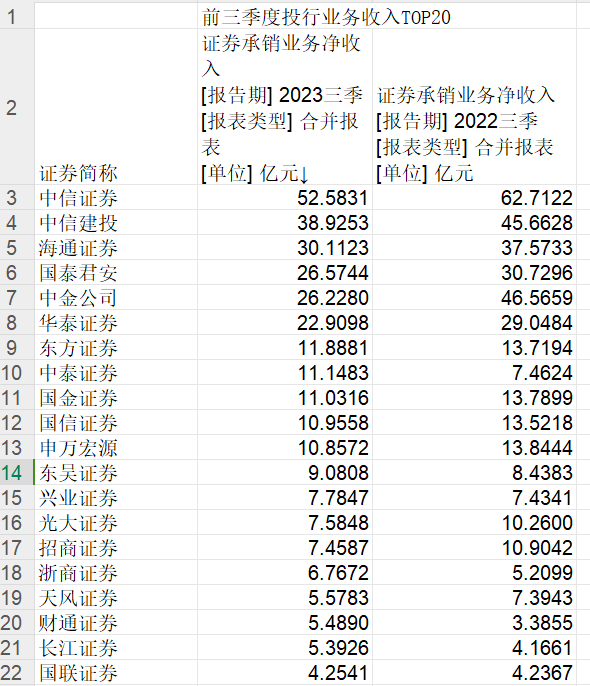
Task: Select cell with value 9.0808
Action: coord(285,472)
